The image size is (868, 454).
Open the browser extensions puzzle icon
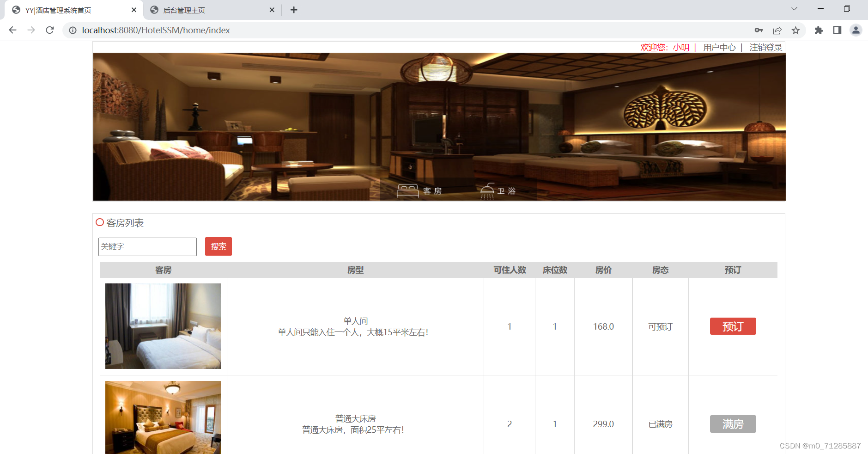click(819, 30)
